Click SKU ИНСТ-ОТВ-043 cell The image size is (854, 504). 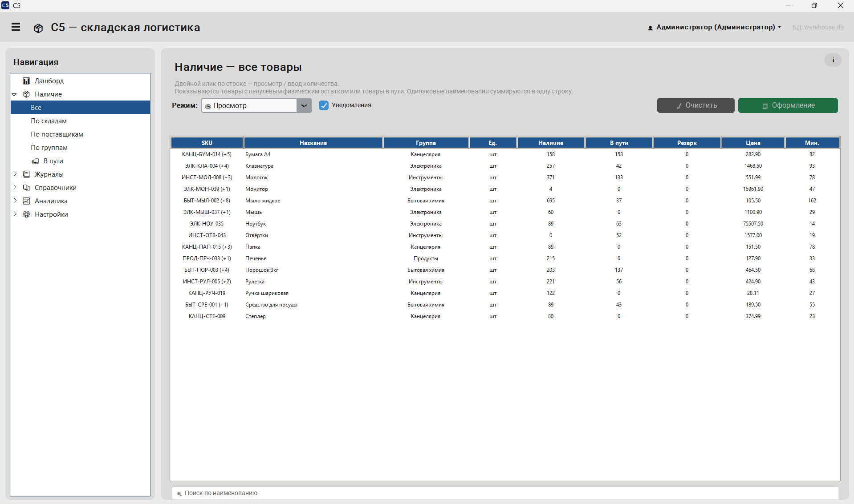207,235
